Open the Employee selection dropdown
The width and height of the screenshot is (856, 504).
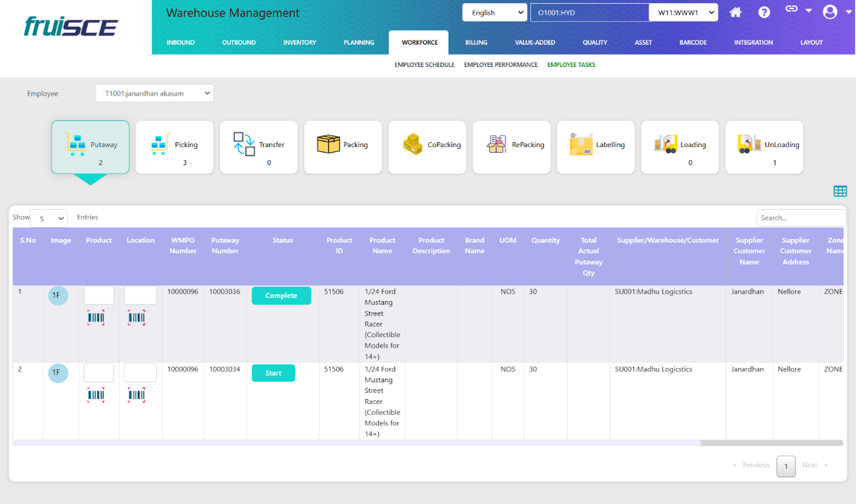[155, 94]
